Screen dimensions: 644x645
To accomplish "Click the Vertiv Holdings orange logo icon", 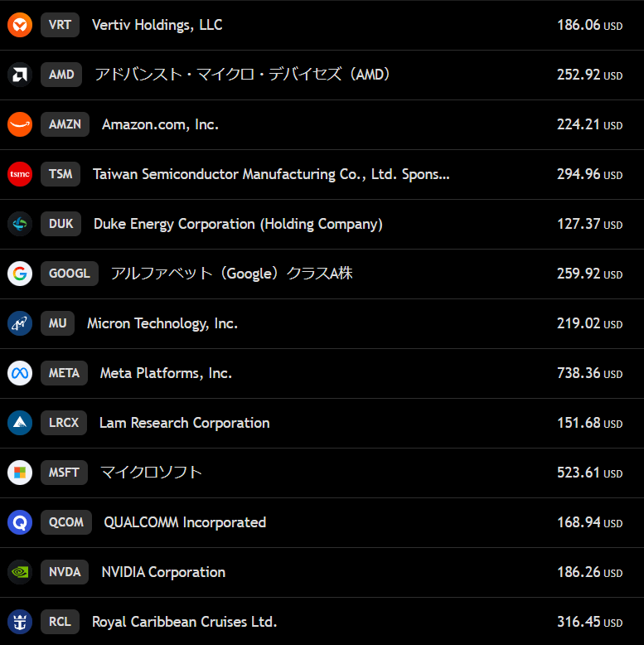I will pos(20,25).
